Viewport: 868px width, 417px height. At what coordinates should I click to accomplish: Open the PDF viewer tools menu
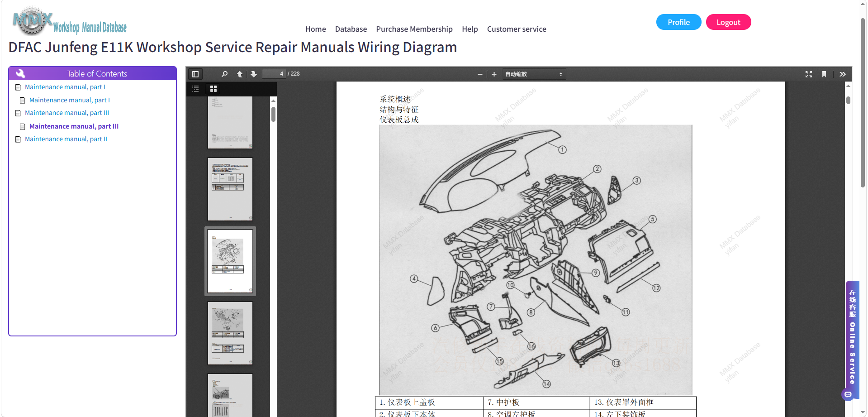pos(842,74)
